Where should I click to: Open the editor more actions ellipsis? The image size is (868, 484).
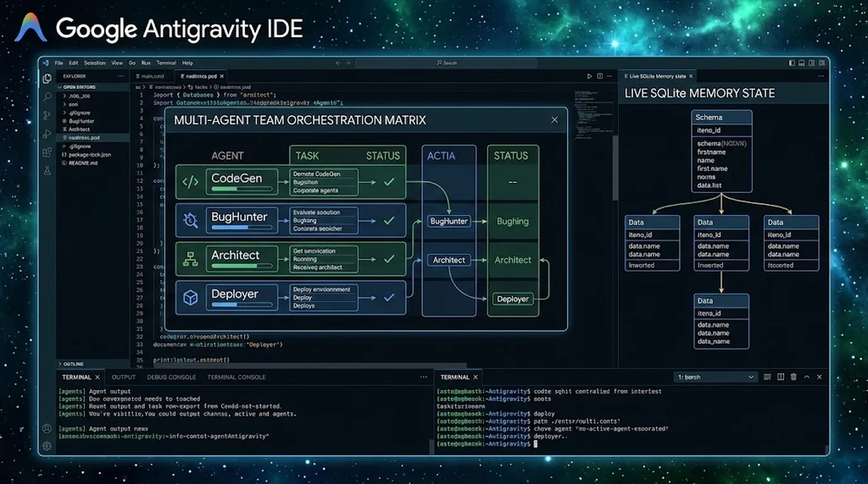609,76
